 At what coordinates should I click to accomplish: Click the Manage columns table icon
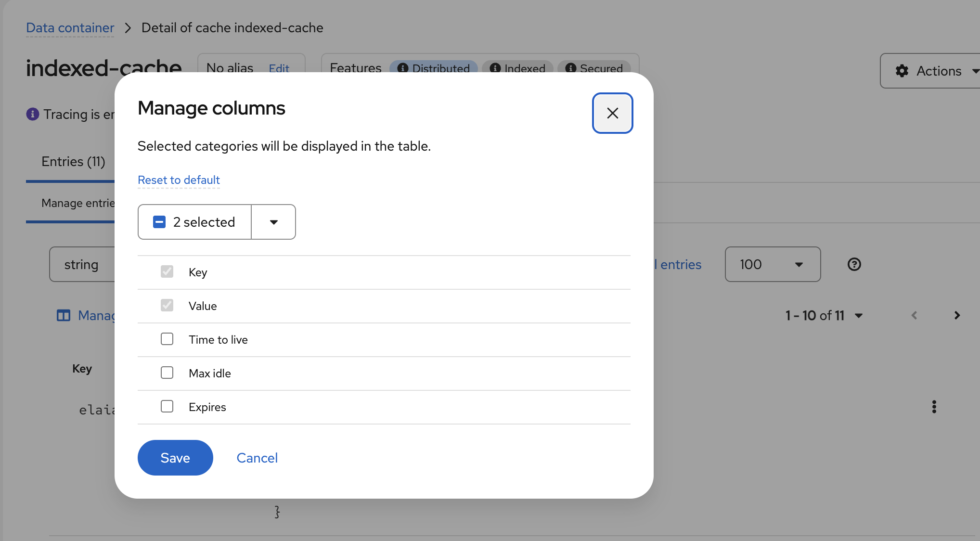click(64, 316)
